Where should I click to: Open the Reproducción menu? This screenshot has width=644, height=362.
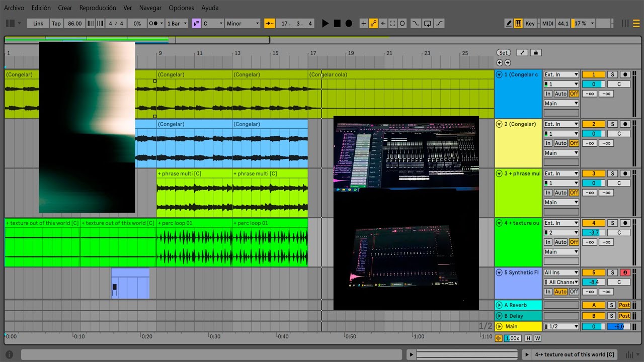[x=98, y=8]
